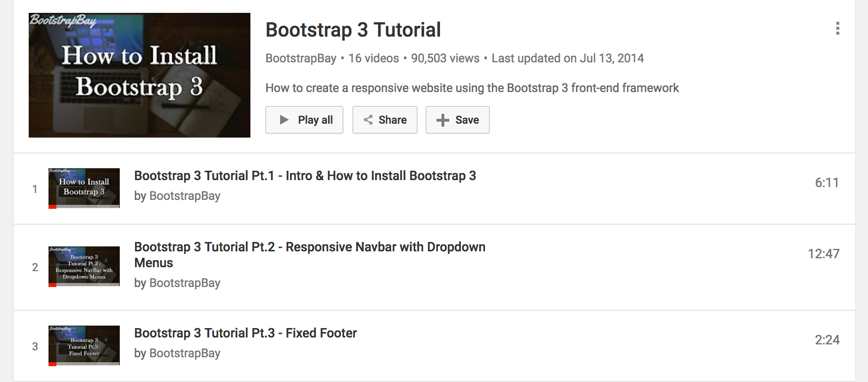The width and height of the screenshot is (868, 382).
Task: Open Pt.1 Intro & How to Install video title
Action: click(x=305, y=176)
